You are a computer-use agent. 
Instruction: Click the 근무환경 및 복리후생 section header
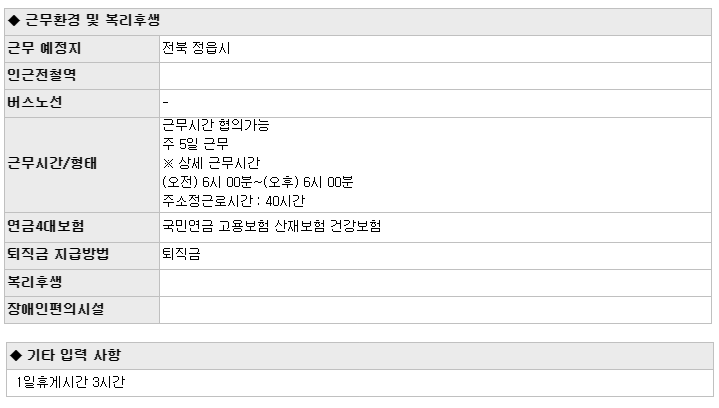(358, 21)
